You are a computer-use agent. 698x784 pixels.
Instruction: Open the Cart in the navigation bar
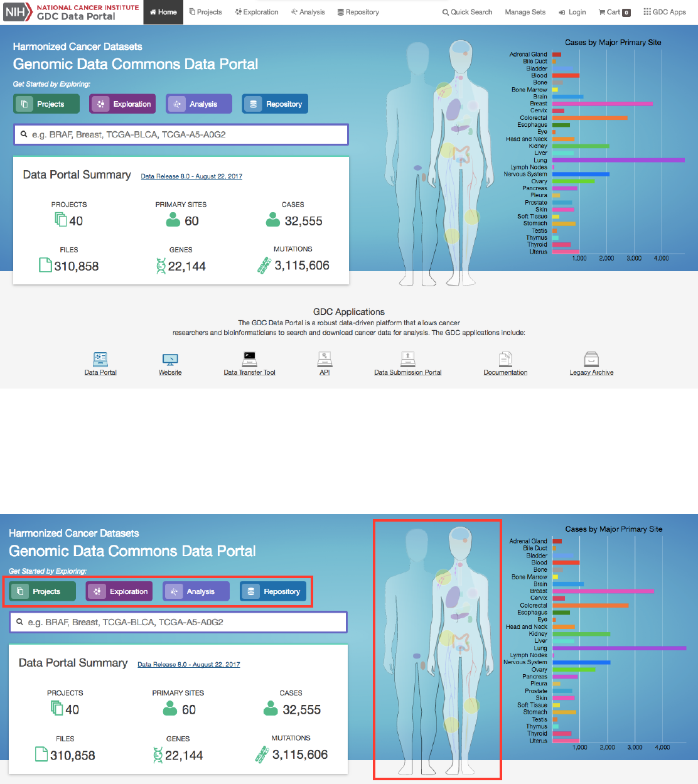(x=615, y=12)
